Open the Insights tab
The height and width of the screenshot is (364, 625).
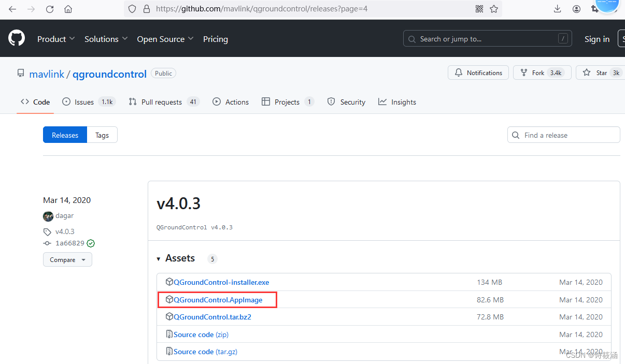[397, 102]
